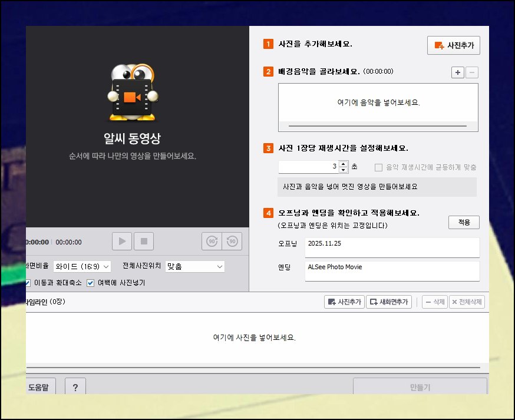This screenshot has height=420, width=515.
Task: Click the 만들기 create button
Action: [420, 386]
